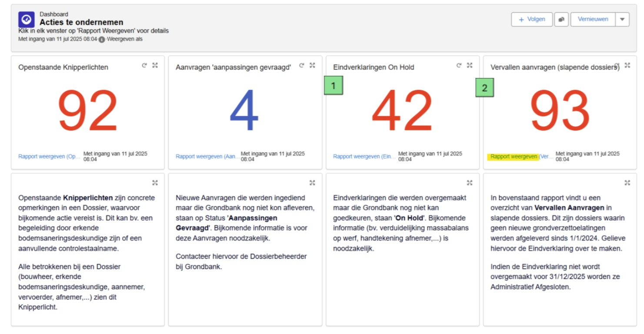Click the Volgen button
This screenshot has height=334, width=644.
(532, 19)
